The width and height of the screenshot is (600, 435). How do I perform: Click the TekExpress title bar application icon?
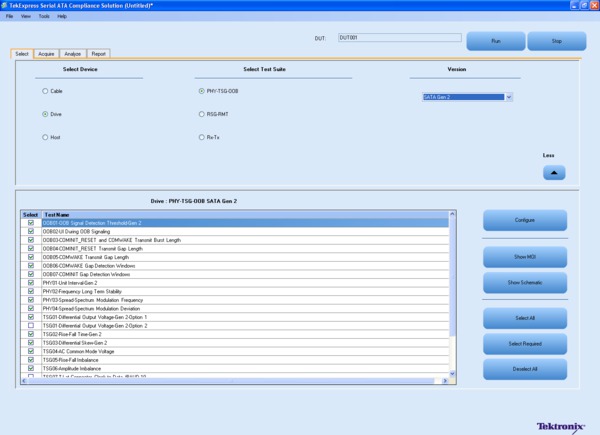(x=4, y=5)
